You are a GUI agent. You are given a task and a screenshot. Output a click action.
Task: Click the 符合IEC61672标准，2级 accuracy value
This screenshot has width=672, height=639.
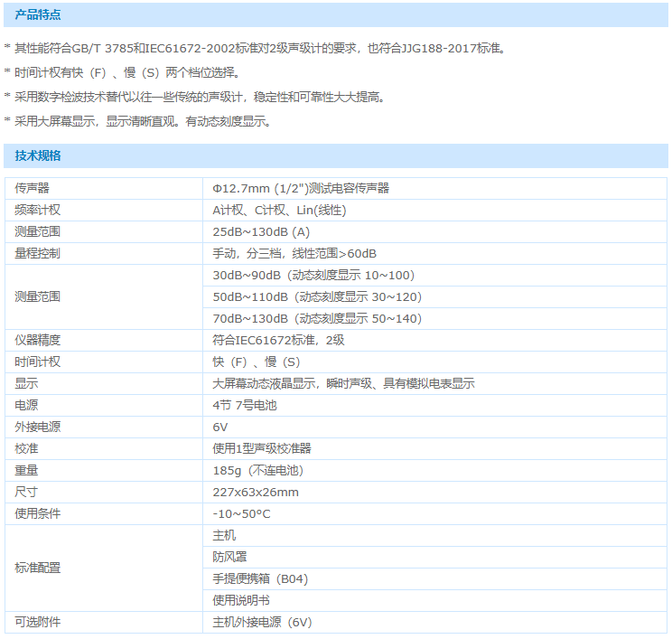click(x=278, y=340)
